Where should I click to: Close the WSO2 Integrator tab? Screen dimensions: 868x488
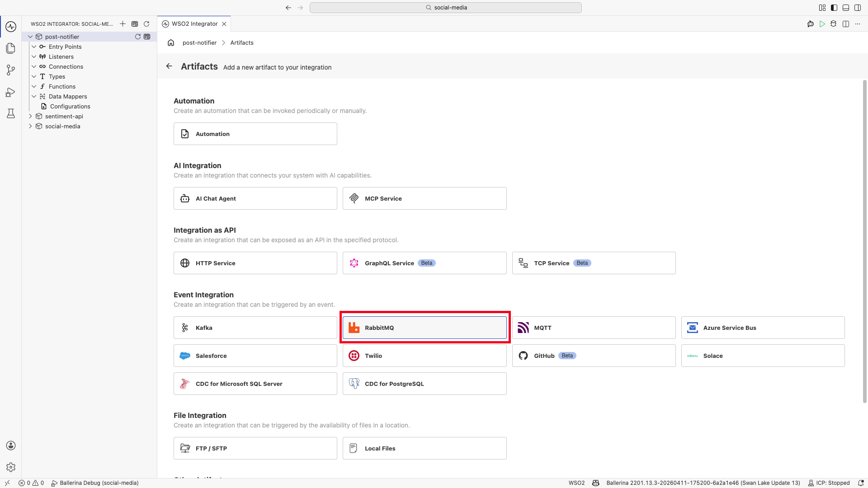pos(224,24)
